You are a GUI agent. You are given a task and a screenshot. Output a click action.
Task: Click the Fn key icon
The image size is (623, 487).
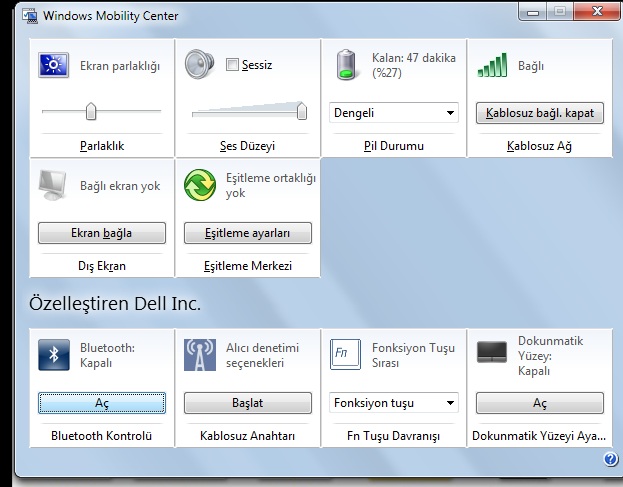point(345,354)
